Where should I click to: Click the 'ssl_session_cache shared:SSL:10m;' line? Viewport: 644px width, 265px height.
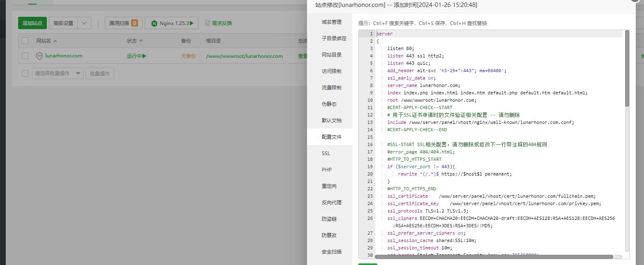coord(433,240)
